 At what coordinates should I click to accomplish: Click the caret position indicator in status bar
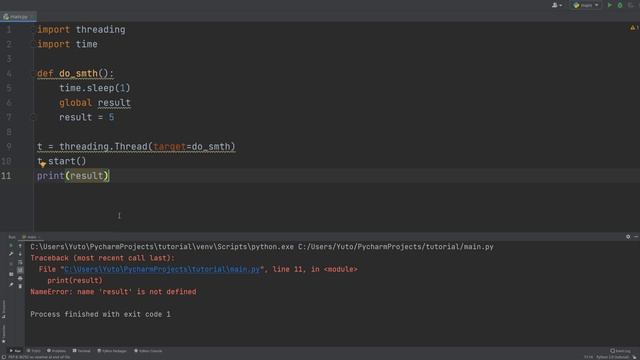588,357
